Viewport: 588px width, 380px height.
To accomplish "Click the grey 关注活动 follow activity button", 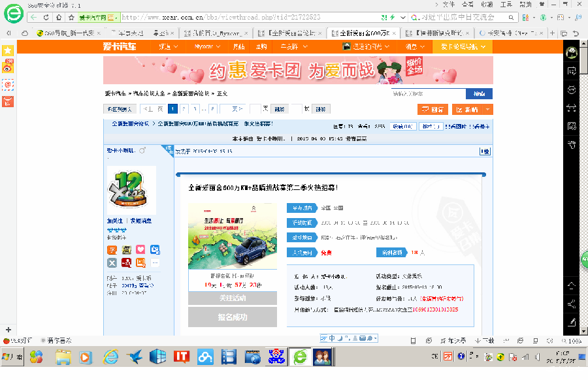I will [233, 298].
